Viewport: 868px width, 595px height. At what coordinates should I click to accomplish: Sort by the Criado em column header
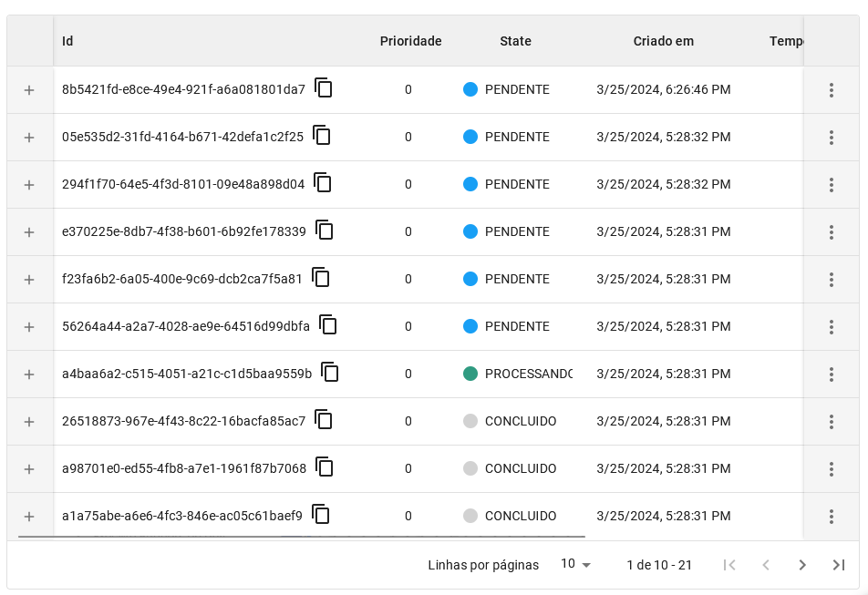point(663,41)
